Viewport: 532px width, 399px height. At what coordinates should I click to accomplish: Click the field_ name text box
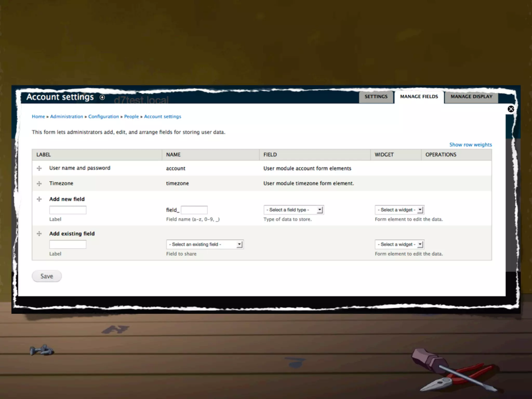pyautogui.click(x=194, y=210)
